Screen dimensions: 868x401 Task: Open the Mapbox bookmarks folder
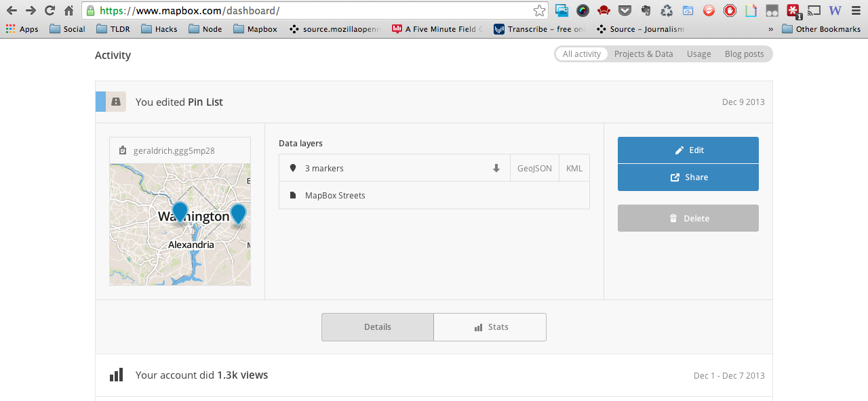(x=255, y=29)
